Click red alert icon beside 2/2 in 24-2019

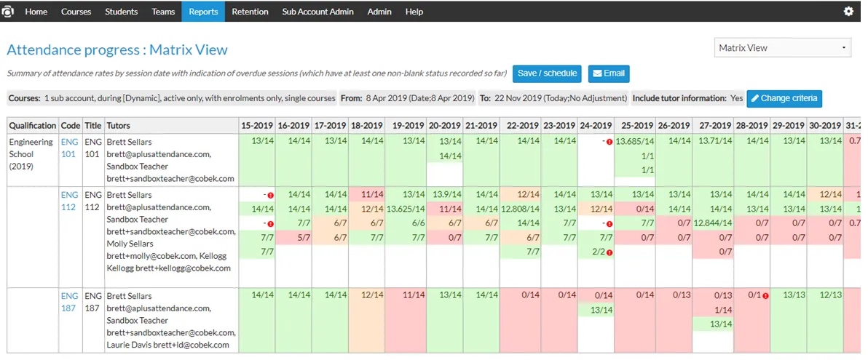click(x=609, y=252)
